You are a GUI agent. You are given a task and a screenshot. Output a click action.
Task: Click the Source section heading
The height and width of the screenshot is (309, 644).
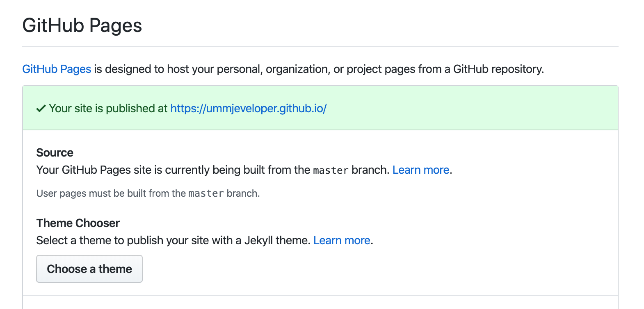pyautogui.click(x=55, y=152)
